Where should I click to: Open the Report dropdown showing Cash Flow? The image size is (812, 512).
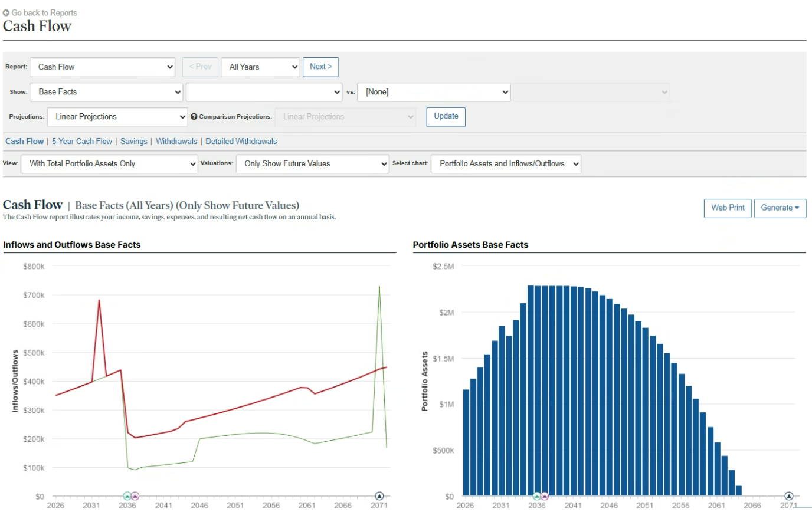click(103, 67)
